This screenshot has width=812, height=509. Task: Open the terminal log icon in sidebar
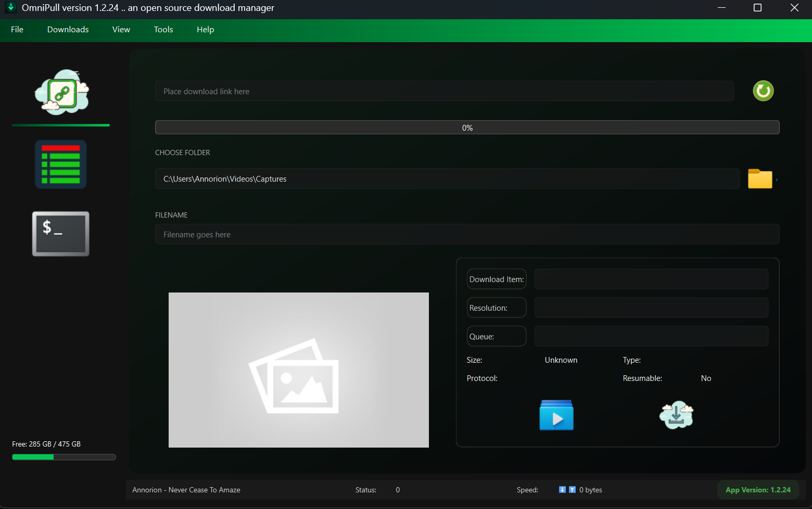61,234
